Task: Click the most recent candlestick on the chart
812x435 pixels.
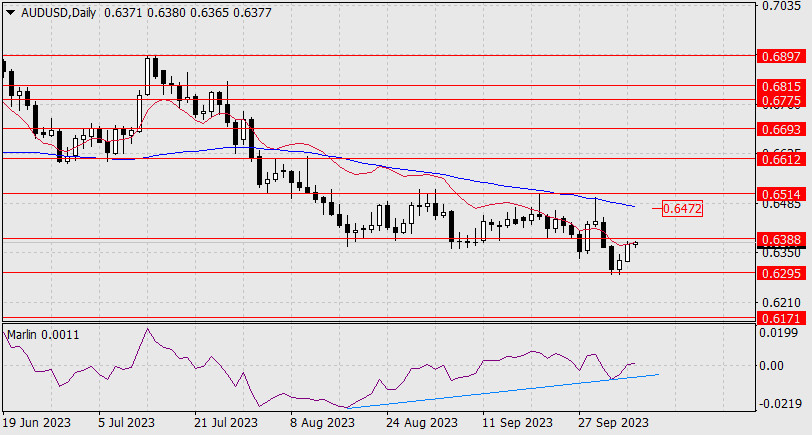Action: [x=637, y=243]
